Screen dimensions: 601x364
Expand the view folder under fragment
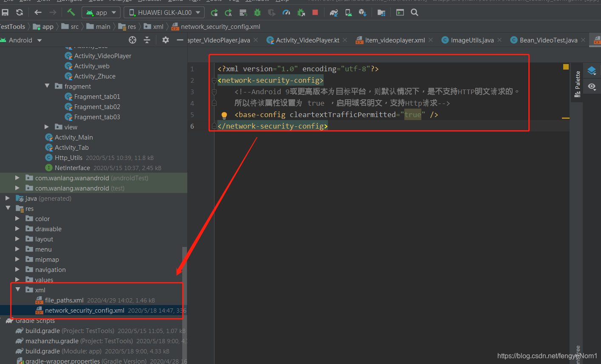(x=47, y=127)
